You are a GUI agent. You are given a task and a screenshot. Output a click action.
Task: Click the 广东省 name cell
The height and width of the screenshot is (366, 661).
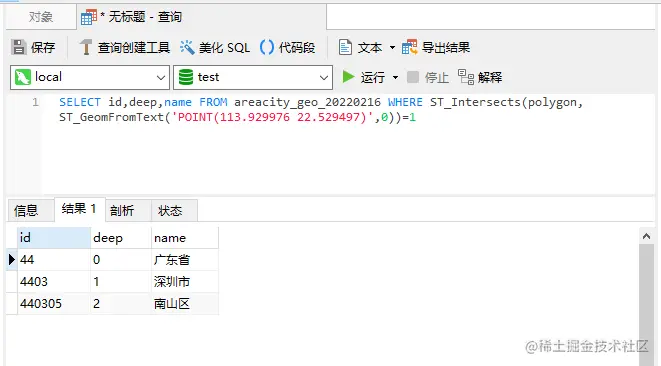[x=185, y=260]
